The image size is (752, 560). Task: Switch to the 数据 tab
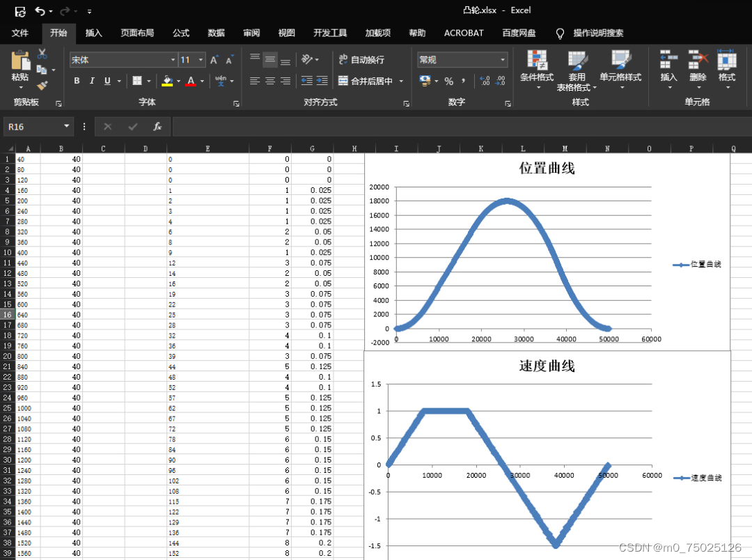point(217,33)
